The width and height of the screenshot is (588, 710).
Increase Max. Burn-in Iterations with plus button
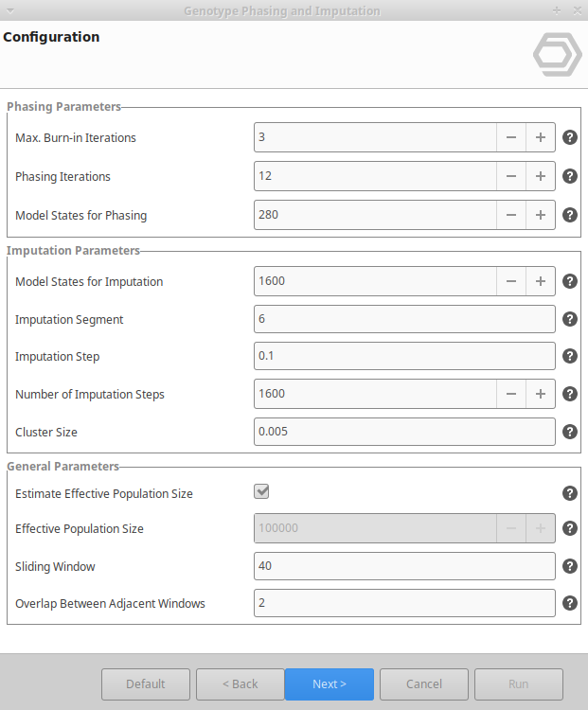pyautogui.click(x=541, y=137)
